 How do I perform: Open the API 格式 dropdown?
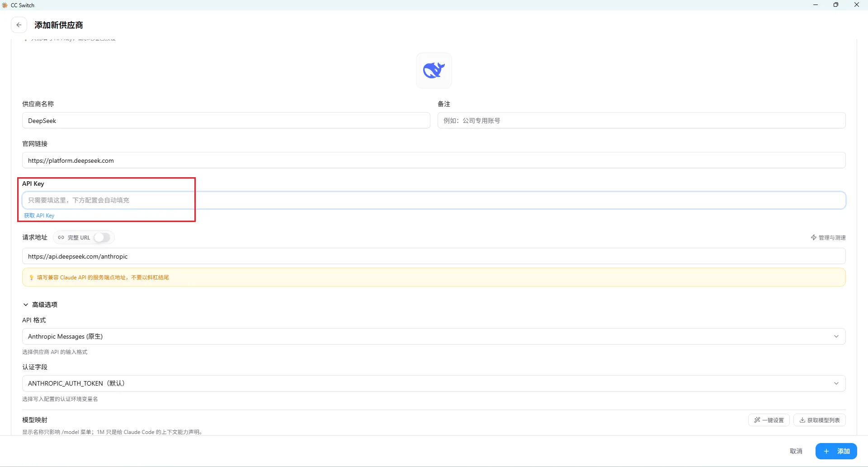pos(434,336)
